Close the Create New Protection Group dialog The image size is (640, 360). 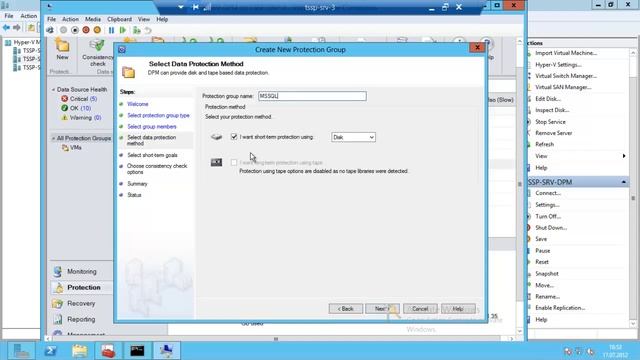[477, 48]
